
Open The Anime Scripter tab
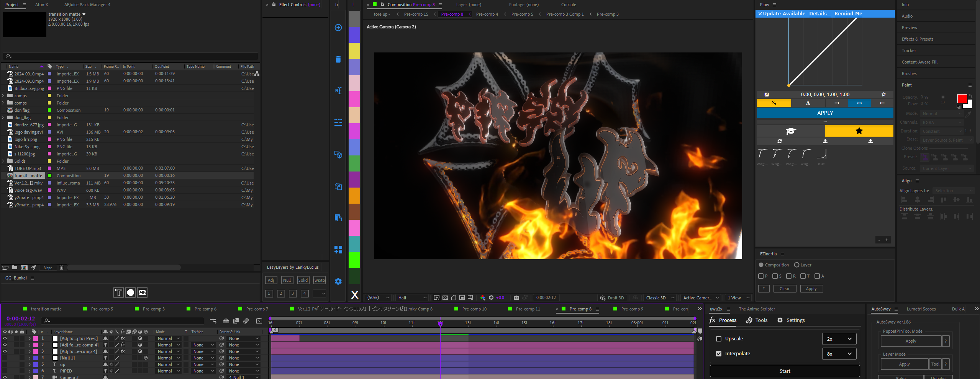(757, 309)
